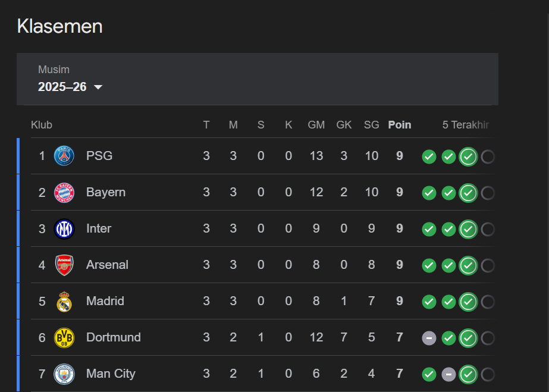Click the Klub column header
The width and height of the screenshot is (549, 392).
pos(42,125)
